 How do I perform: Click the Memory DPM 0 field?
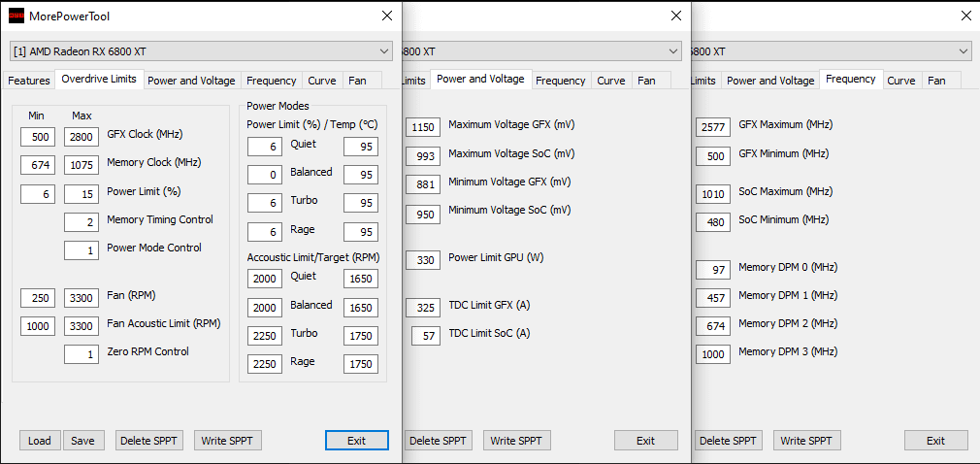click(713, 270)
